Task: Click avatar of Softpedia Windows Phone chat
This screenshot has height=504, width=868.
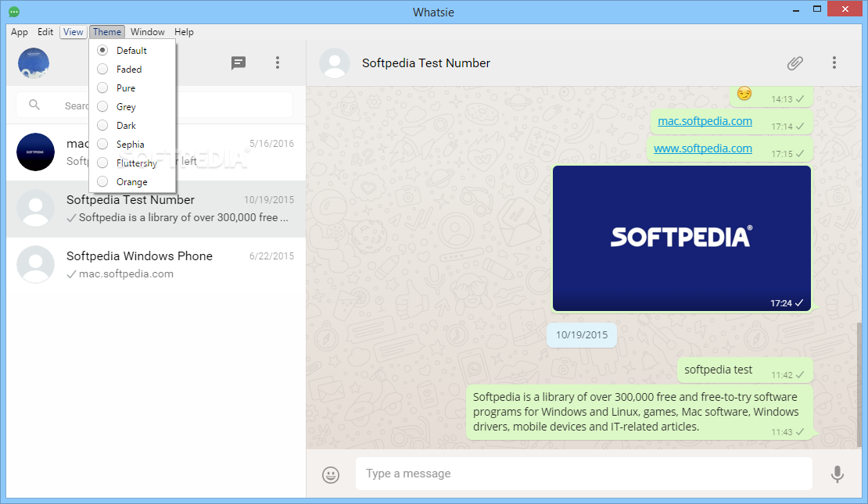Action: point(35,264)
